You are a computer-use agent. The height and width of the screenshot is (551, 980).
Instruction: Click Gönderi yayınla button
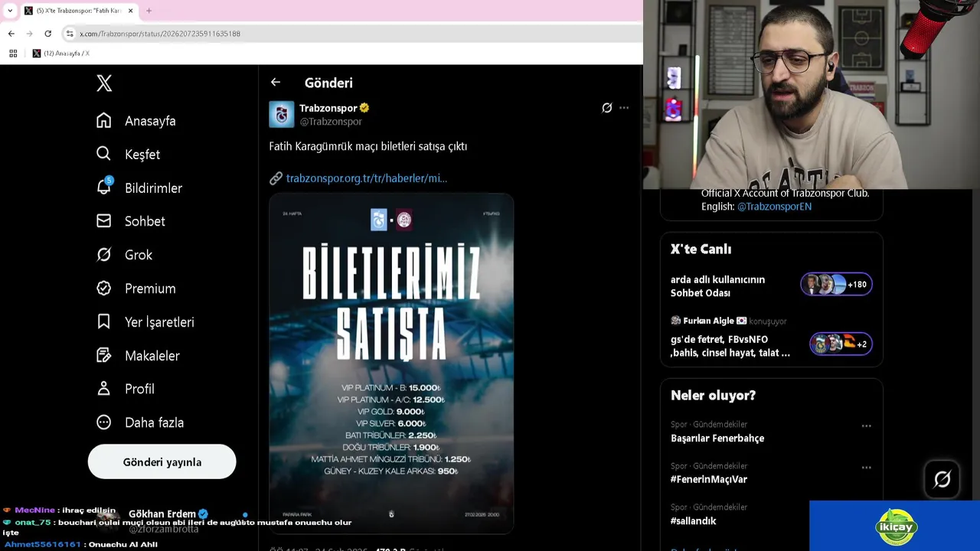coord(162,461)
